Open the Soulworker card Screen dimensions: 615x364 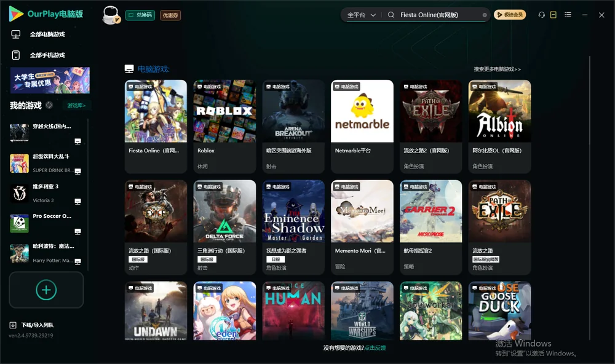430,311
